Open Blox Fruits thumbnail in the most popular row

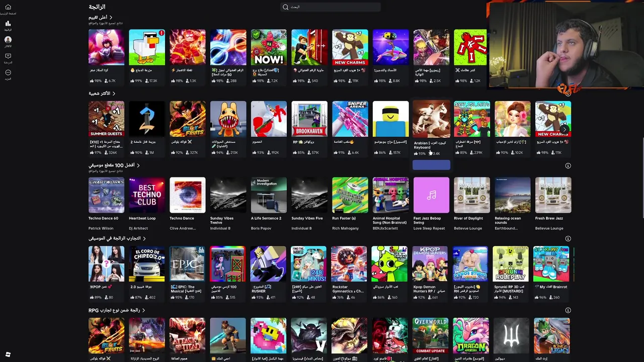pos(188,119)
